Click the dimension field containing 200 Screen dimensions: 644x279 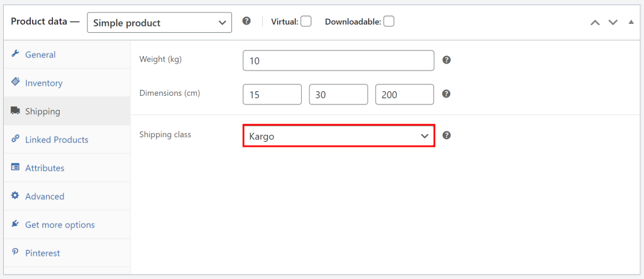[x=404, y=94]
